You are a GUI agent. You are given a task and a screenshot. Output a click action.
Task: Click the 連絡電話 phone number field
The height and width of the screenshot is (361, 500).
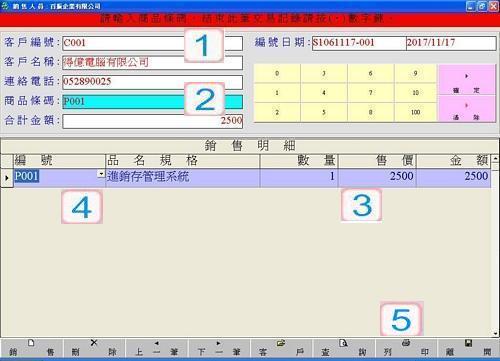pyautogui.click(x=152, y=82)
